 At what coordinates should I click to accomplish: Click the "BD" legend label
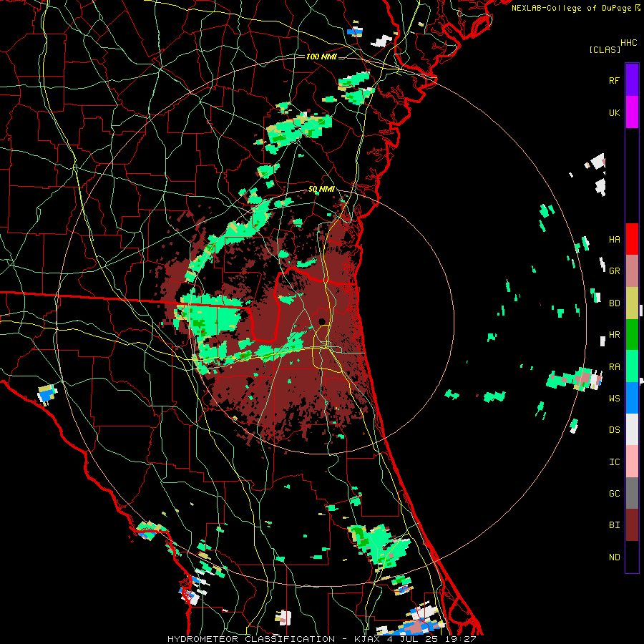click(614, 303)
